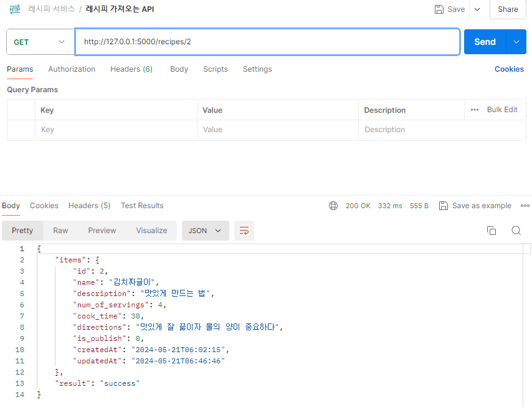Open the Authorization tab
The width and height of the screenshot is (532, 407).
(72, 69)
